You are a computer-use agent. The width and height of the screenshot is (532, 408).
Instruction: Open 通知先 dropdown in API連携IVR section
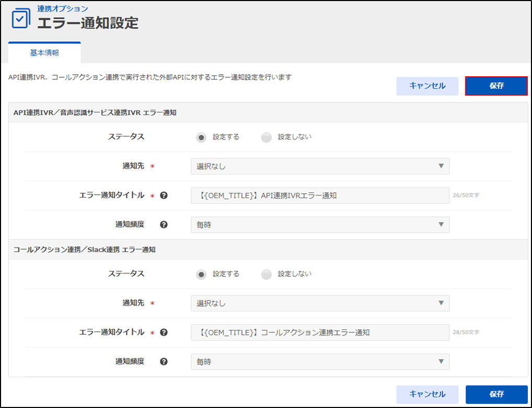(x=320, y=166)
